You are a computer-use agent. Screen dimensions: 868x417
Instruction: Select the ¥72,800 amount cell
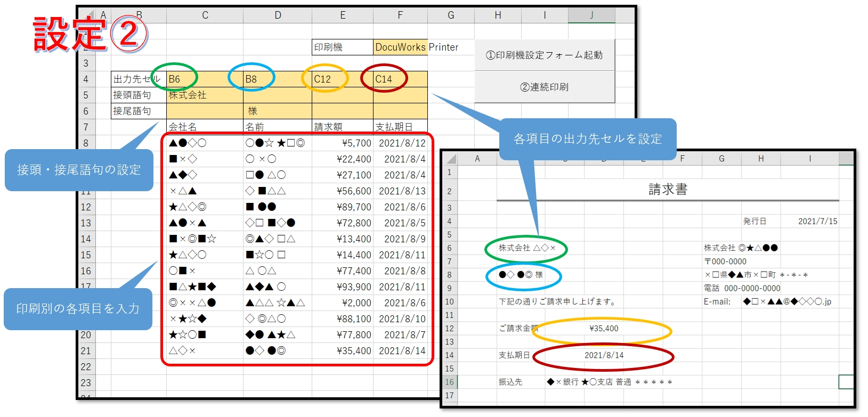(343, 223)
